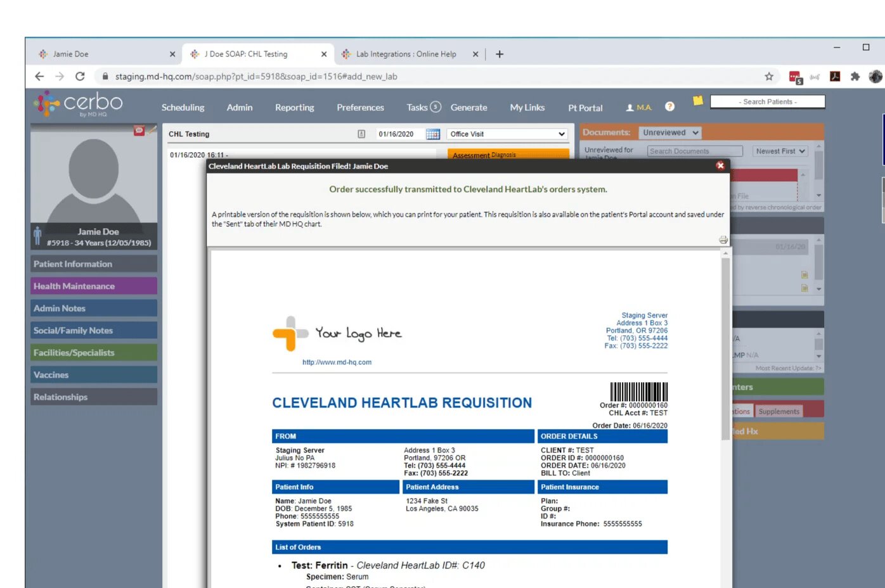885x588 pixels.
Task: Click the red chat message icon on patient photo
Action: click(139, 131)
